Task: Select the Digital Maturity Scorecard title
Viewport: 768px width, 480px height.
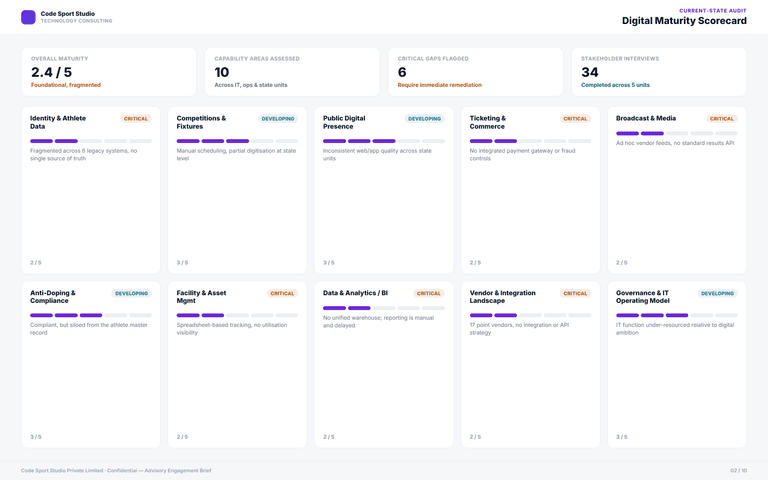Action: tap(684, 21)
